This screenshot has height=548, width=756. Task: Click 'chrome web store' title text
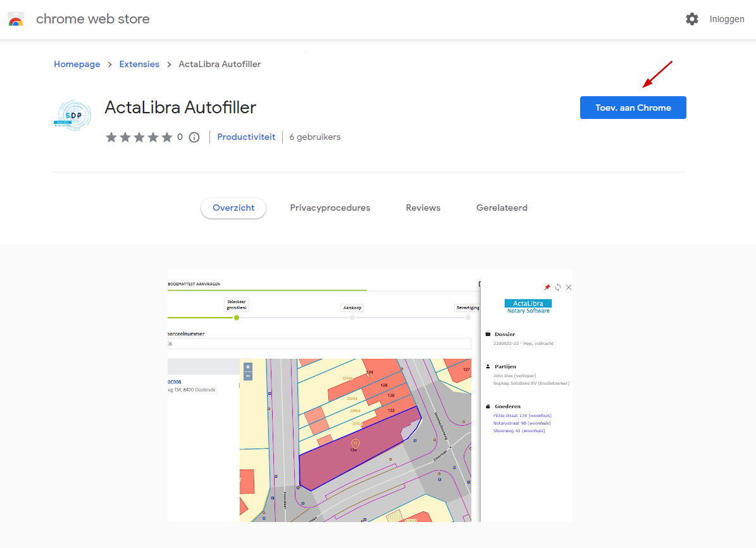[x=93, y=19]
